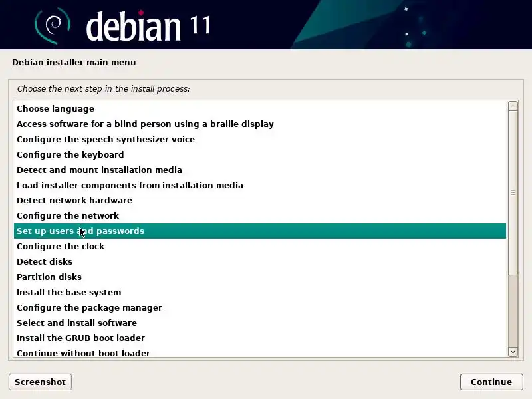The width and height of the screenshot is (532, 399).
Task: Choose 'Configure the package manager'
Action: [260, 307]
